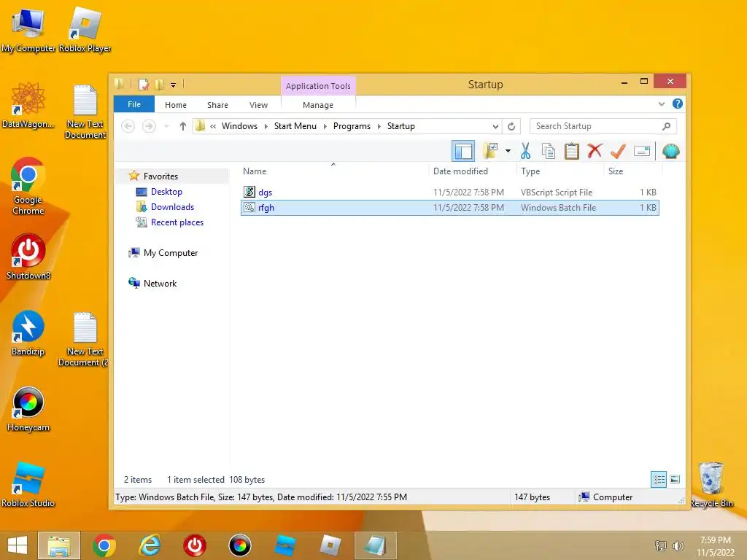Screen dimensions: 747x560
Task: Click the Cut scissors toolbar icon
Action: (525, 152)
